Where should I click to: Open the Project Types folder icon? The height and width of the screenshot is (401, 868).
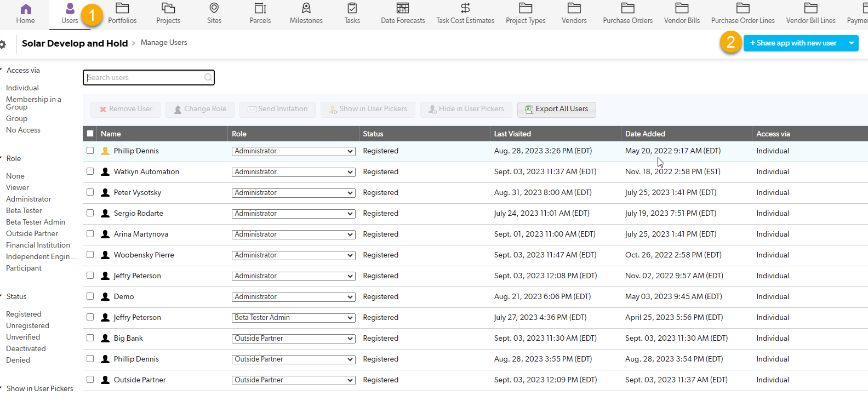pyautogui.click(x=526, y=8)
